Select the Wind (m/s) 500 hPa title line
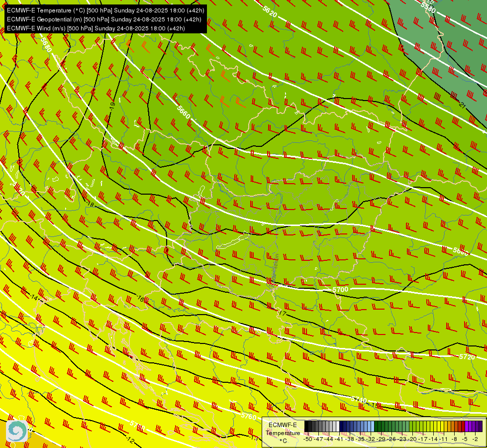Viewport: 487px width, 448px height. click(96, 28)
